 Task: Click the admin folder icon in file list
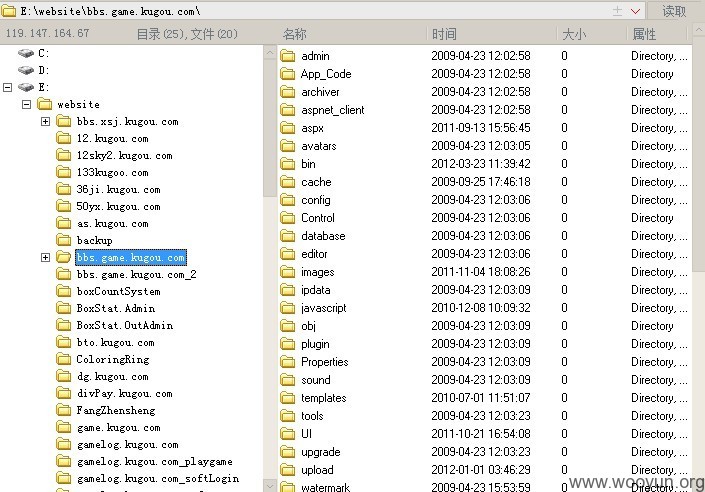click(x=288, y=56)
